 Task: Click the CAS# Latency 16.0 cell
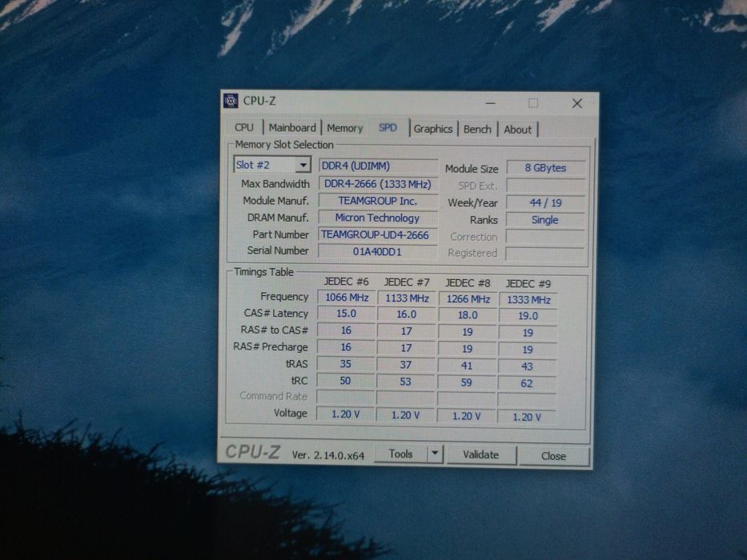click(x=407, y=314)
